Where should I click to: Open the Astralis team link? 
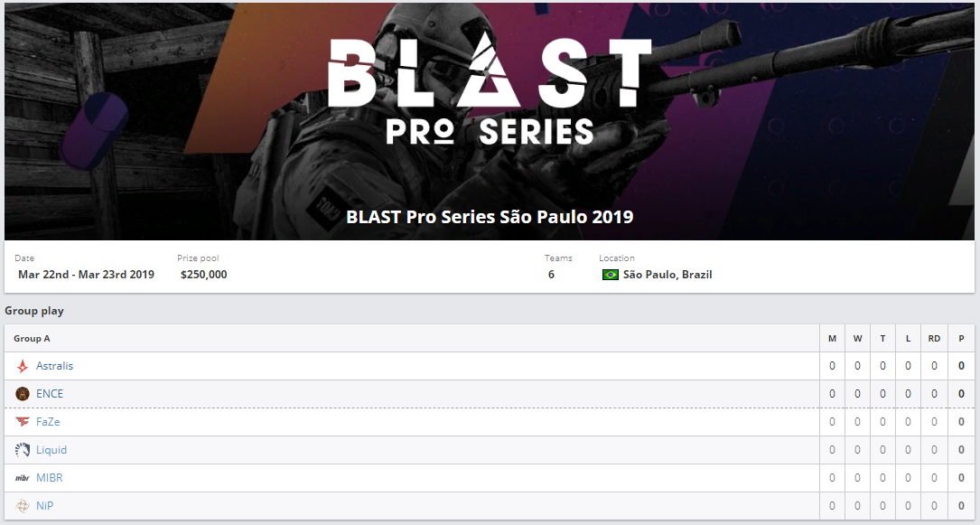(x=54, y=366)
